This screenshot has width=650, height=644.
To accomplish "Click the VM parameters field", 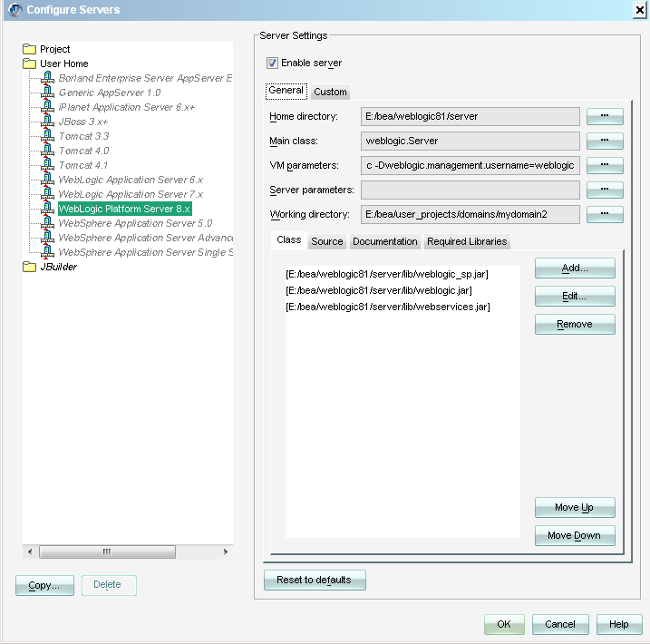I will [x=471, y=165].
